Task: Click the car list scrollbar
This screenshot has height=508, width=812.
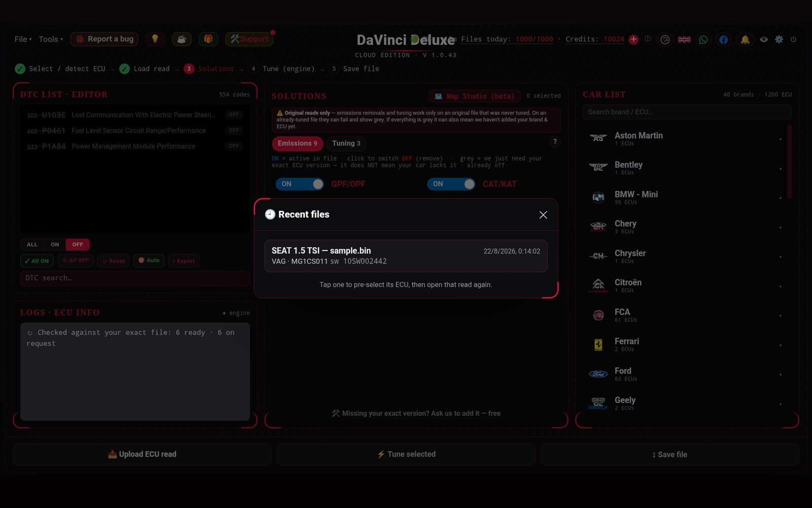Action: pyautogui.click(x=789, y=162)
